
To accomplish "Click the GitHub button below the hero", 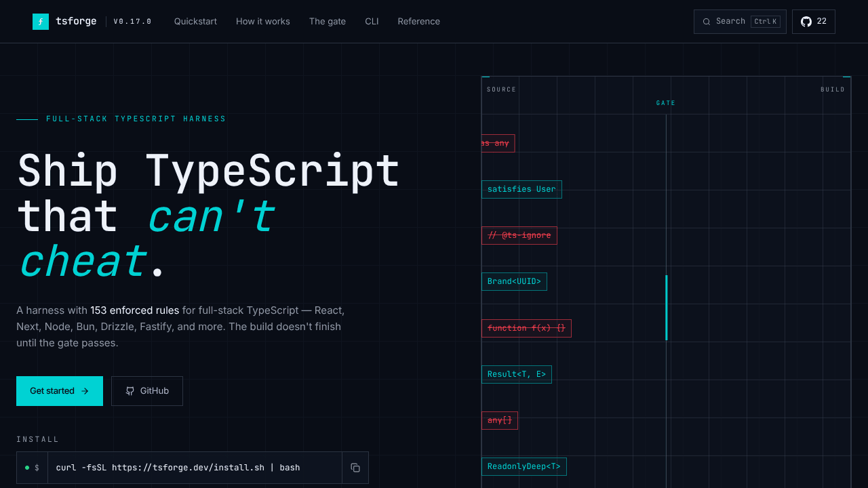I will [147, 391].
